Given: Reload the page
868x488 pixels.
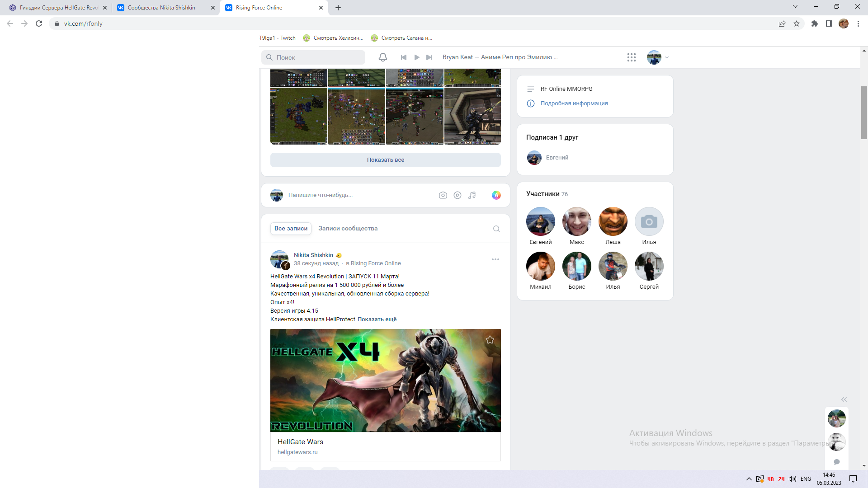Looking at the screenshot, I should (39, 23).
